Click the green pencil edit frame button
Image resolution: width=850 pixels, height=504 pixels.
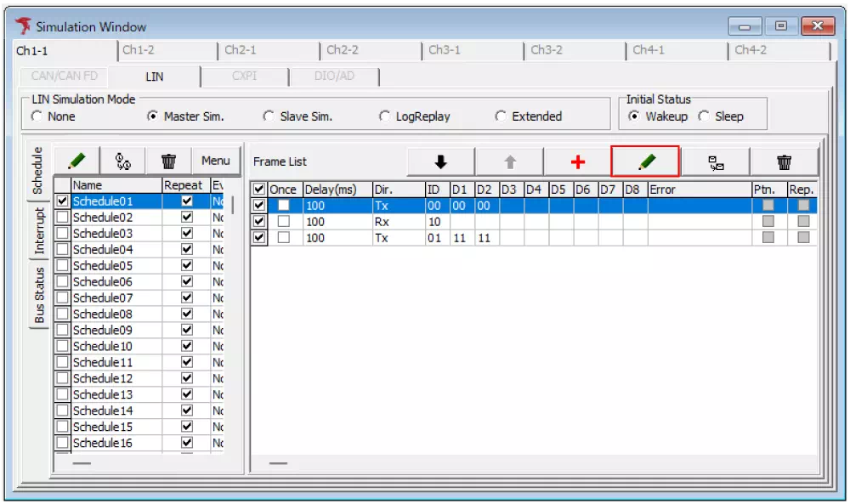[x=645, y=161]
